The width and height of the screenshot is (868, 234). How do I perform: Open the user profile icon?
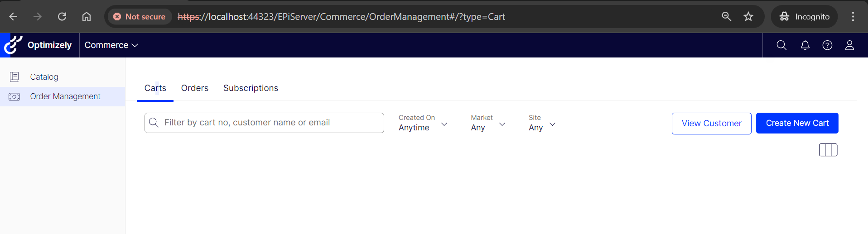849,45
